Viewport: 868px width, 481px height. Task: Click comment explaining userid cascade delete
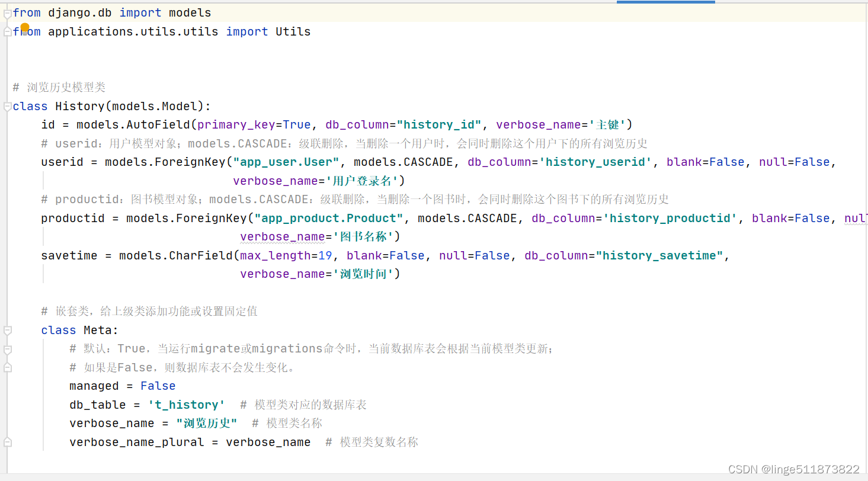344,143
